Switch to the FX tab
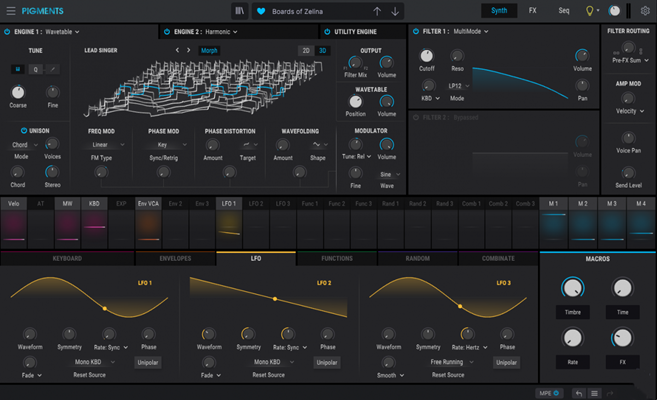Image resolution: width=657 pixels, height=400 pixels. point(533,11)
